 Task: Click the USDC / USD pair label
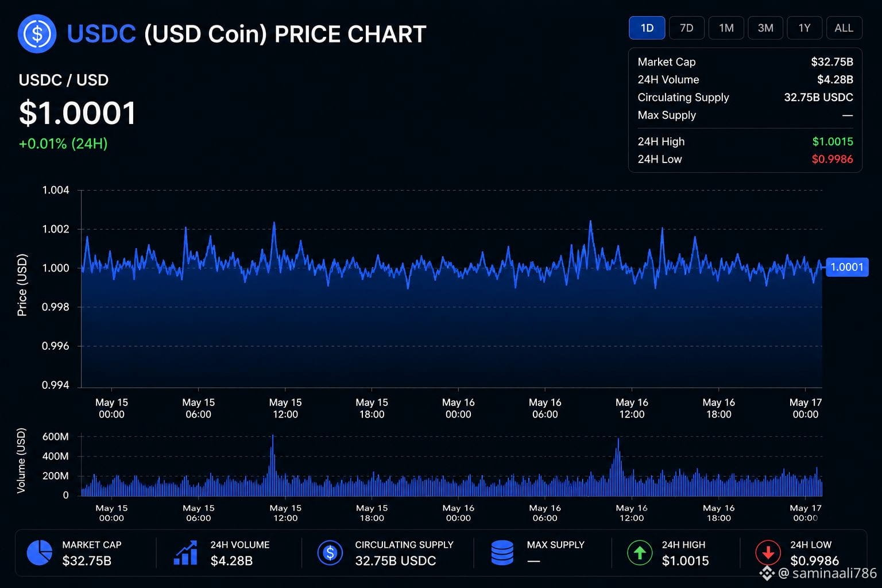tap(63, 80)
